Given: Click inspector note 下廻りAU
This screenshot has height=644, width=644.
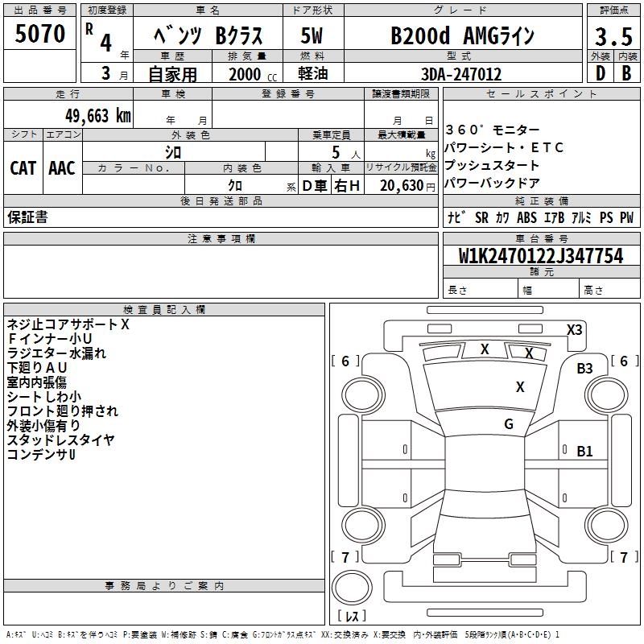Looking at the screenshot, I should [37, 368].
